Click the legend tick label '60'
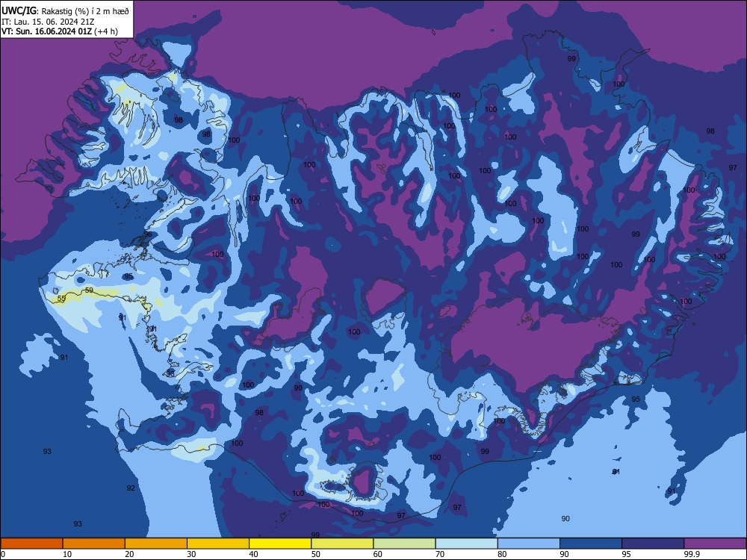Screen dimensions: 747x560 pyautogui.click(x=378, y=554)
